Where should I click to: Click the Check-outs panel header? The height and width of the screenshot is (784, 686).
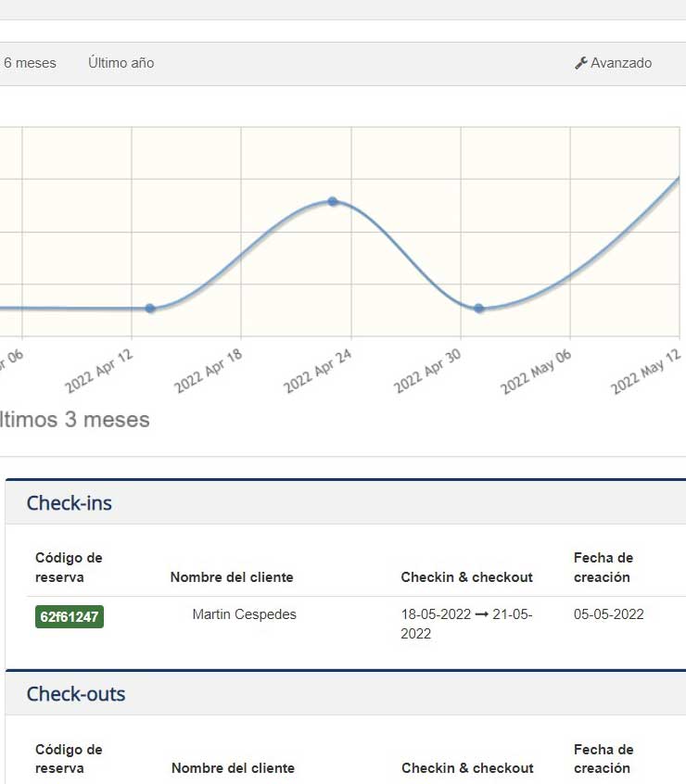76,694
